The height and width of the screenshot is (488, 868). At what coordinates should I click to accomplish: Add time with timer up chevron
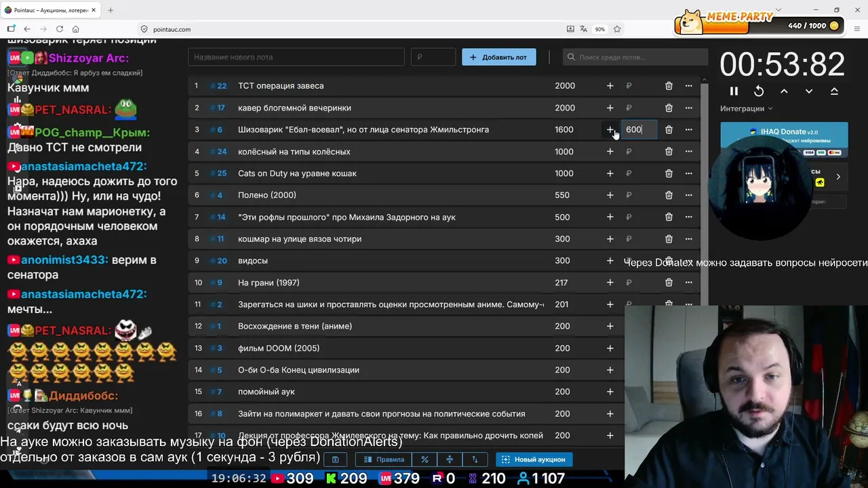coord(784,91)
